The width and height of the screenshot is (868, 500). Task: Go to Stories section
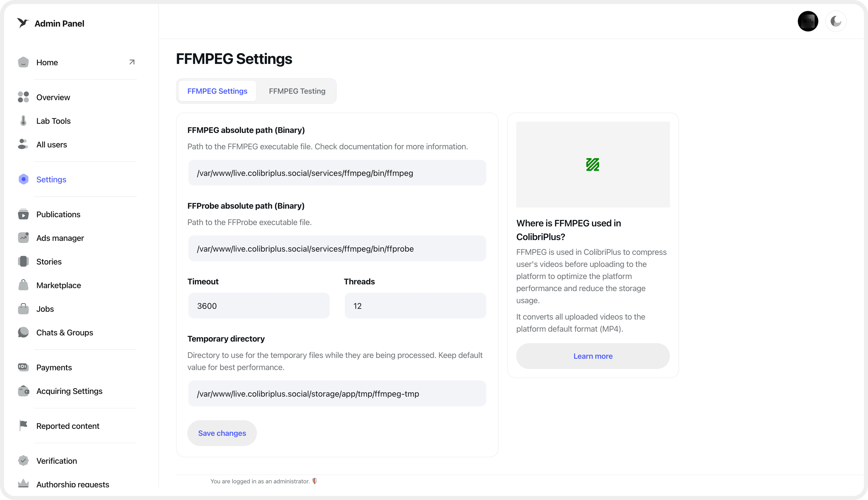click(x=49, y=262)
